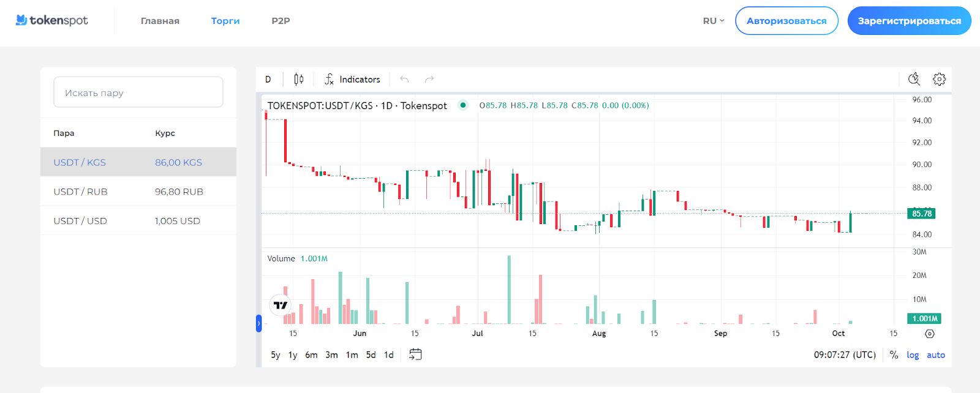Expand the collapsed left side panel arrow
This screenshot has height=393, width=980.
[258, 323]
